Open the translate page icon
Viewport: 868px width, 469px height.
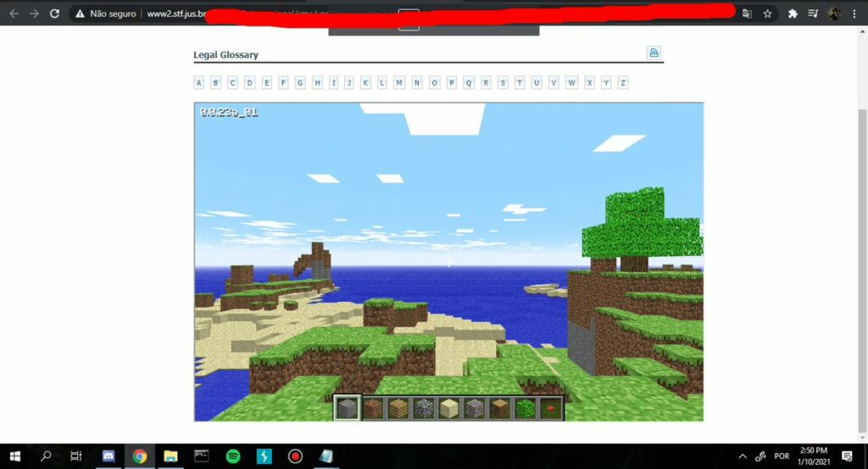pyautogui.click(x=747, y=14)
